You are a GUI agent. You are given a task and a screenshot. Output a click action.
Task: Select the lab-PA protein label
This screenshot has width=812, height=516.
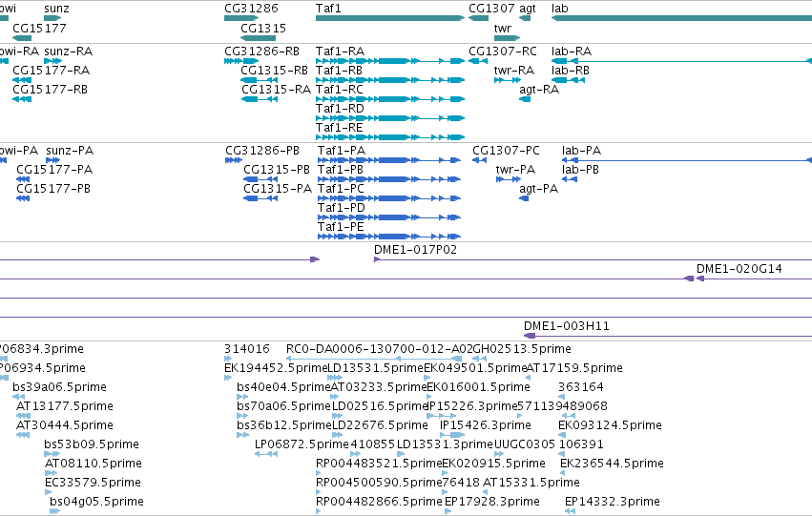[581, 151]
